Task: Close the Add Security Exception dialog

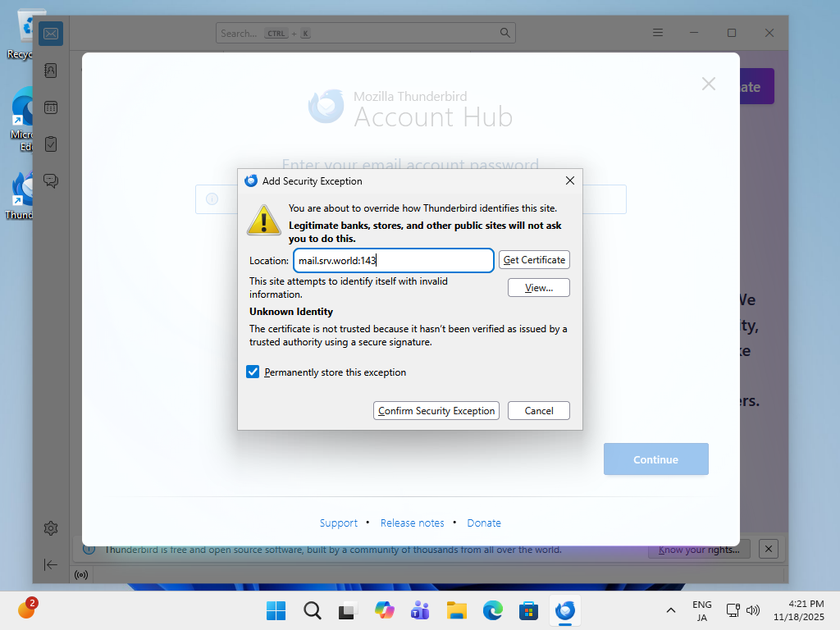Action: [570, 180]
